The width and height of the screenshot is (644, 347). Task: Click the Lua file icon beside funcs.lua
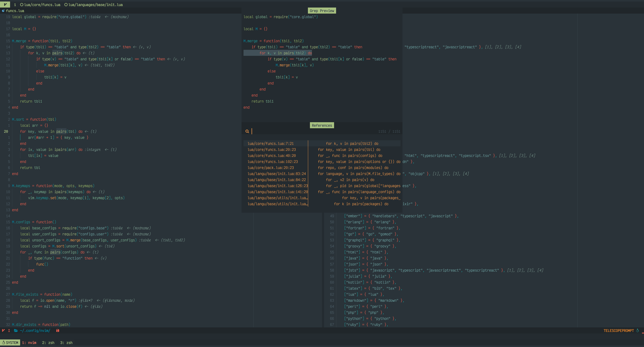(3, 11)
